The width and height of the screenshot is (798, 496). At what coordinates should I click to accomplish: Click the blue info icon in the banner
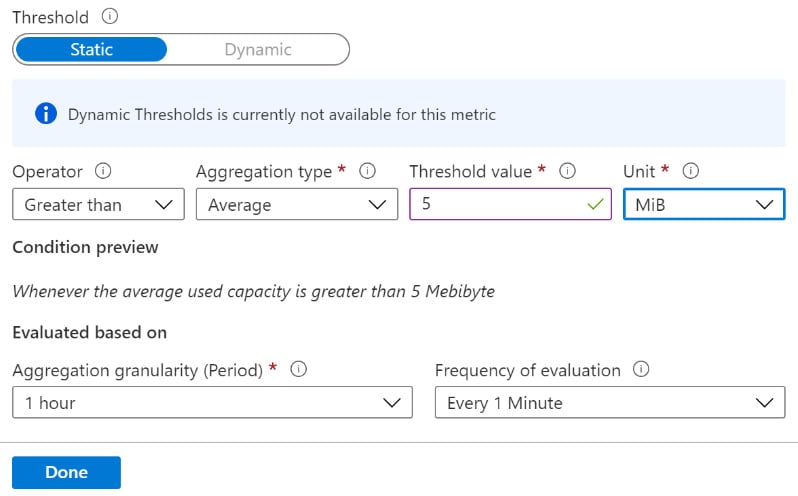45,114
